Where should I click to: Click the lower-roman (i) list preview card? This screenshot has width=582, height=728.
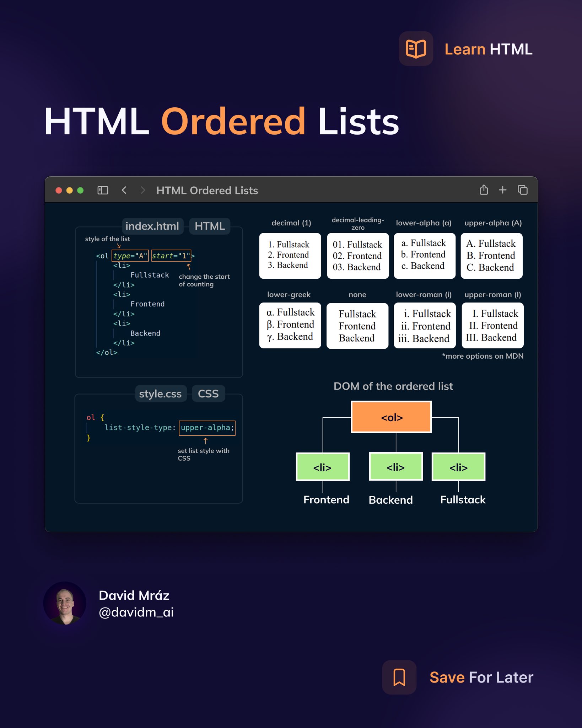425,325
